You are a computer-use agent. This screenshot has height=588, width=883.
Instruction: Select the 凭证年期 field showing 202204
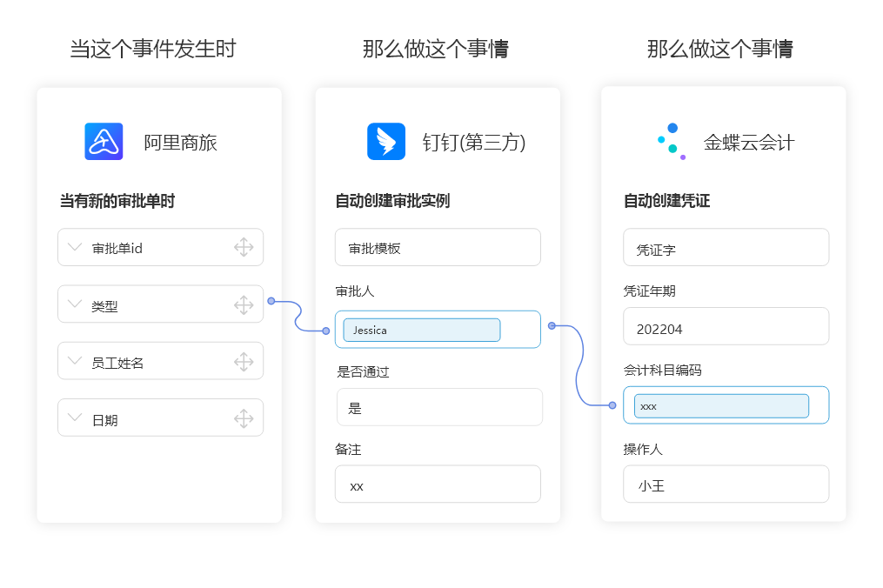(726, 326)
